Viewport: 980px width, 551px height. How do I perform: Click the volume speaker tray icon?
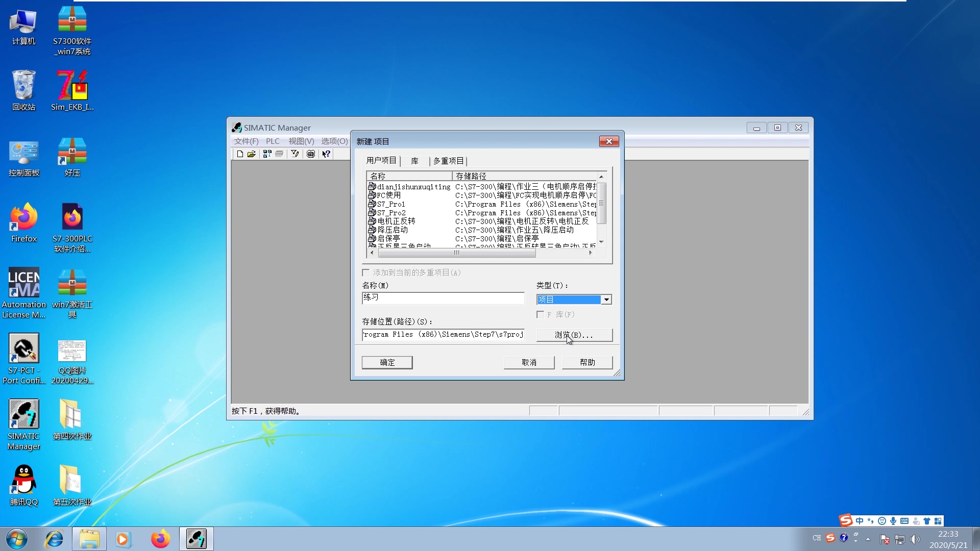click(x=915, y=539)
